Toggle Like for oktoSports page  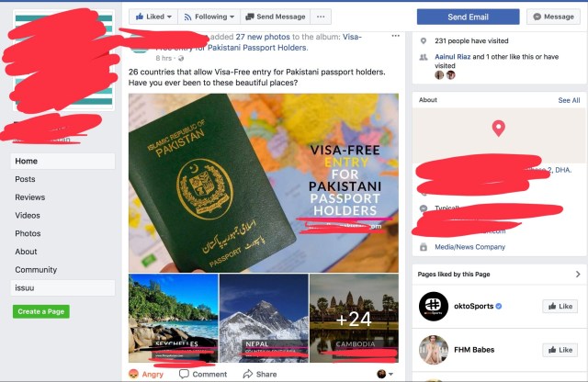(560, 307)
